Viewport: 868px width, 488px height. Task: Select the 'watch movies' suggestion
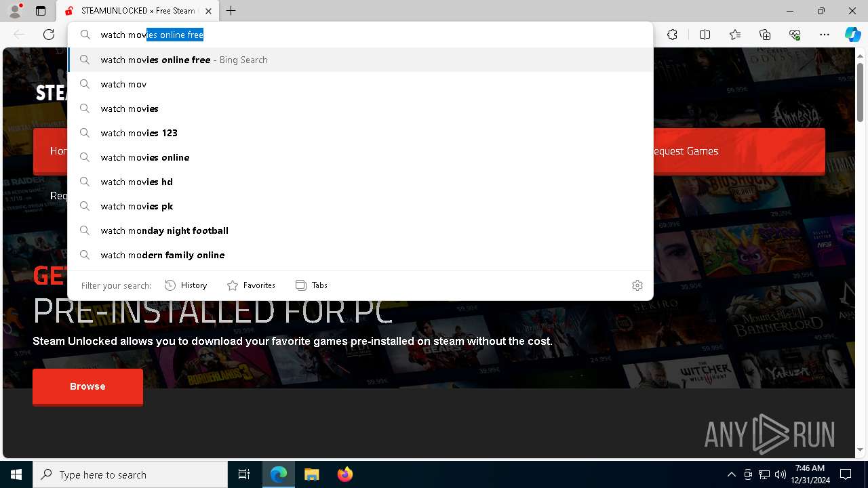point(360,108)
